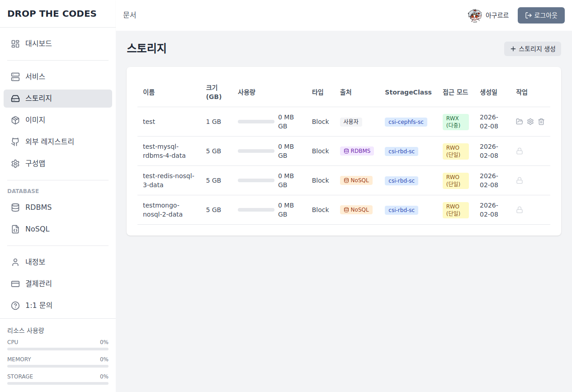Click the 로그아웃 button
Image resolution: width=572 pixels, height=392 pixels.
pos(541,15)
